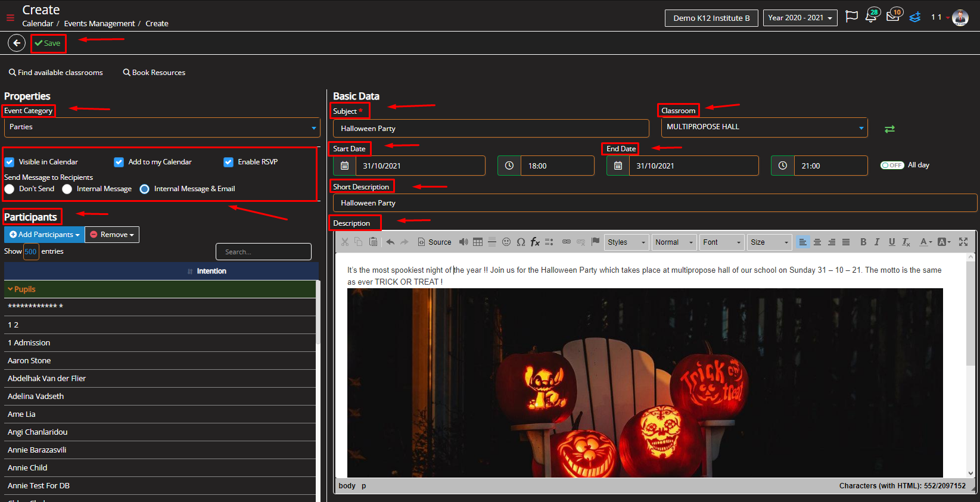Select Internal Message & Email radio option

point(144,189)
